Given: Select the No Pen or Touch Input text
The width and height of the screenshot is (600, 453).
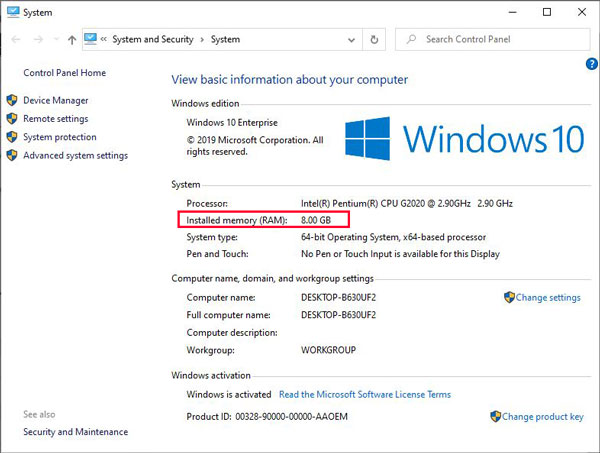Looking at the screenshot, I should [400, 254].
